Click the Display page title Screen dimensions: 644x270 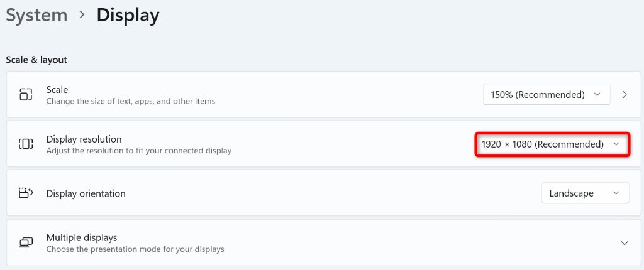[x=128, y=16]
